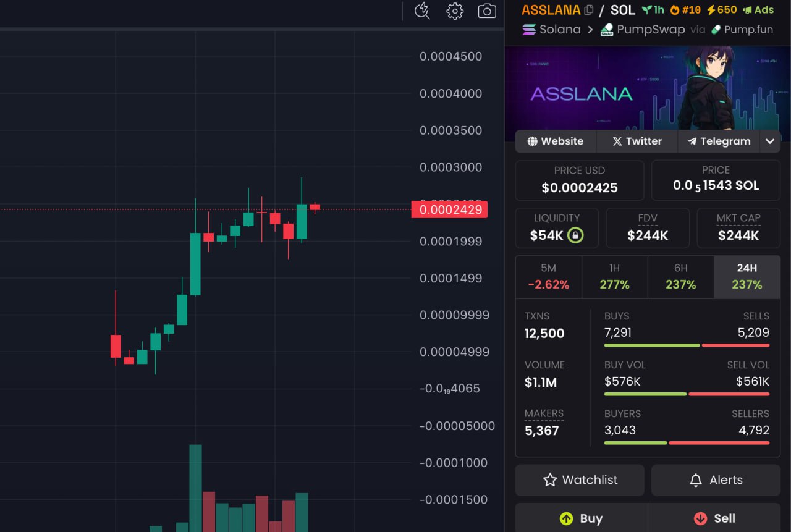
Task: Add ASSLANA to Watchlist
Action: pos(580,480)
